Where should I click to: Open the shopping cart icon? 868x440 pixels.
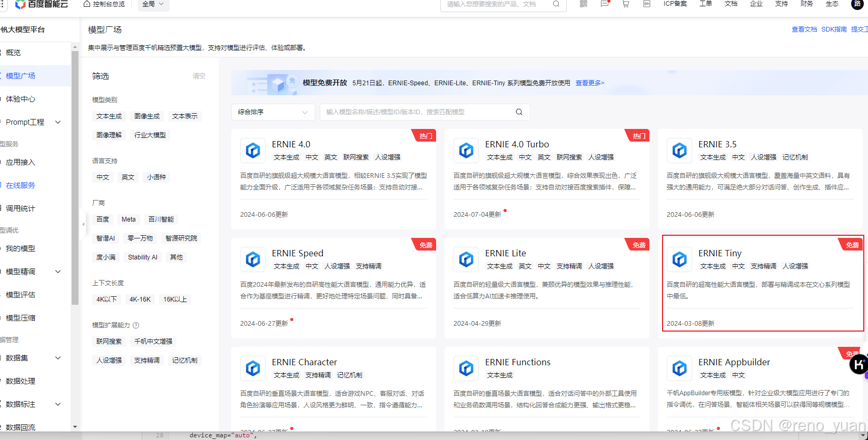click(x=626, y=4)
